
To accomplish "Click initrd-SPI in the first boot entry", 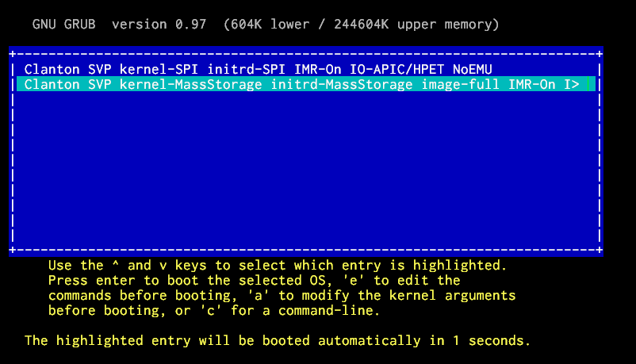I will pos(245,69).
